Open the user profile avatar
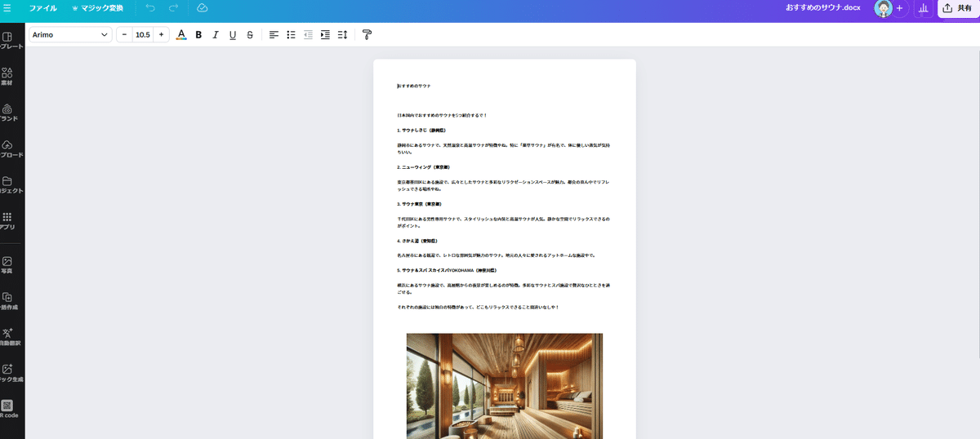The height and width of the screenshot is (439, 980). click(x=883, y=8)
